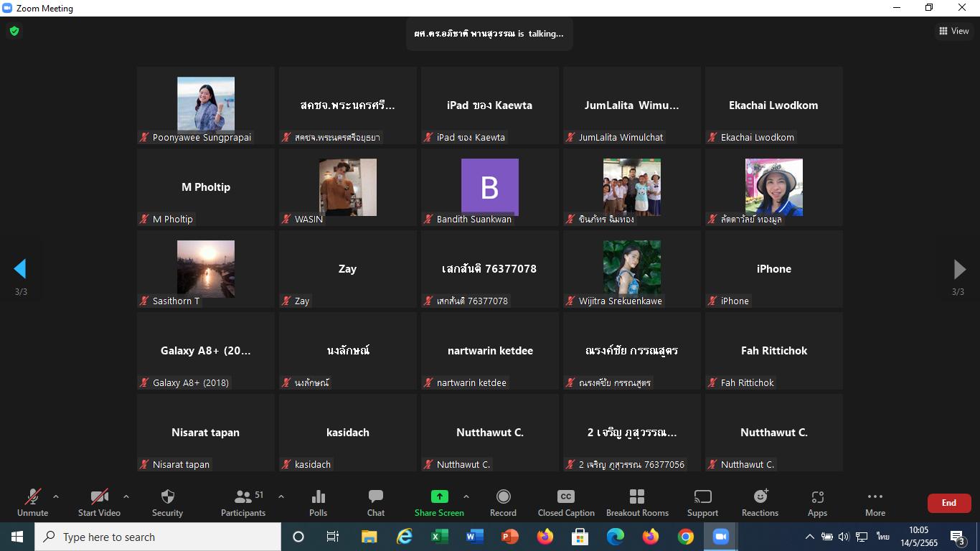This screenshot has height=551, width=980.
Task: Expand video options arrow next to Start Video
Action: [x=126, y=496]
